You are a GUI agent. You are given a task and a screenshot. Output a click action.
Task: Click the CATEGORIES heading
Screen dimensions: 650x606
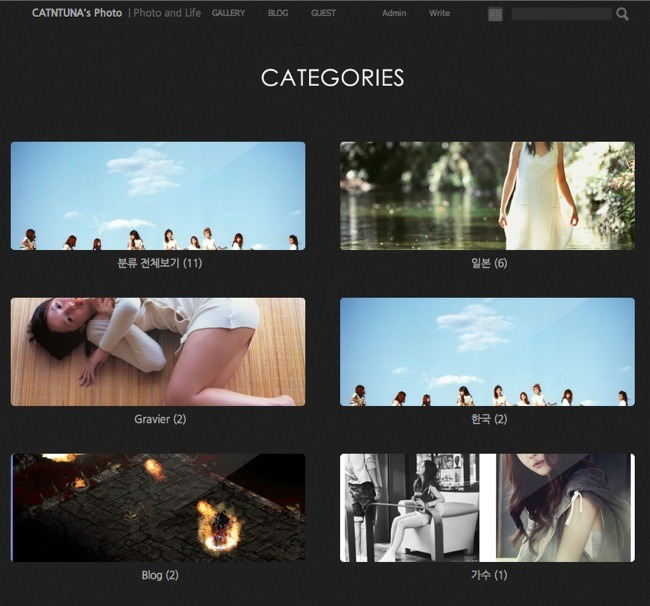point(332,78)
